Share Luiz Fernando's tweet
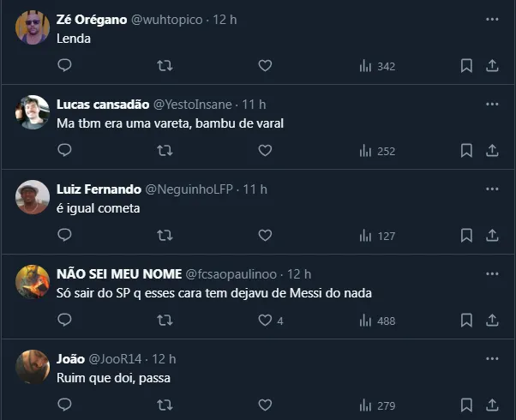Image resolution: width=516 pixels, height=420 pixels. coord(492,235)
